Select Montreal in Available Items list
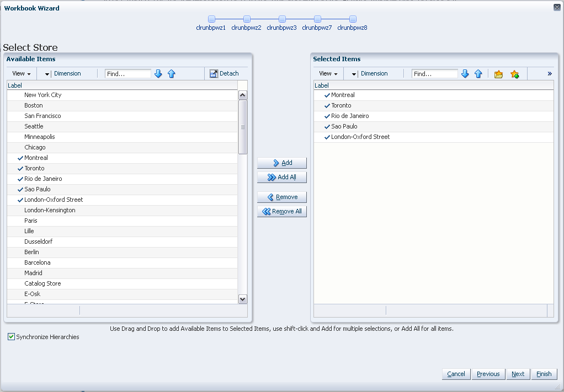564x392 pixels. (x=123, y=158)
